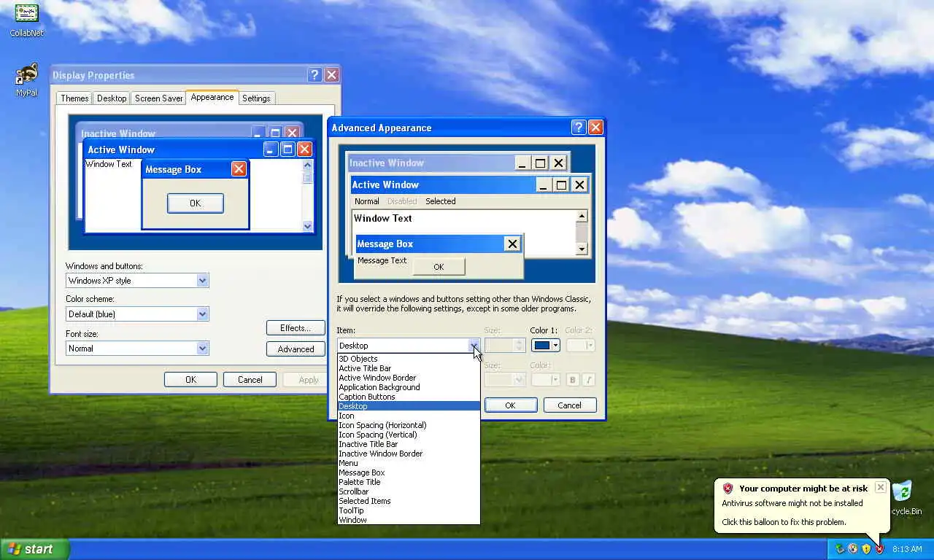The image size is (934, 560).
Task: Click OK in Advanced Appearance dialog
Action: tap(510, 405)
